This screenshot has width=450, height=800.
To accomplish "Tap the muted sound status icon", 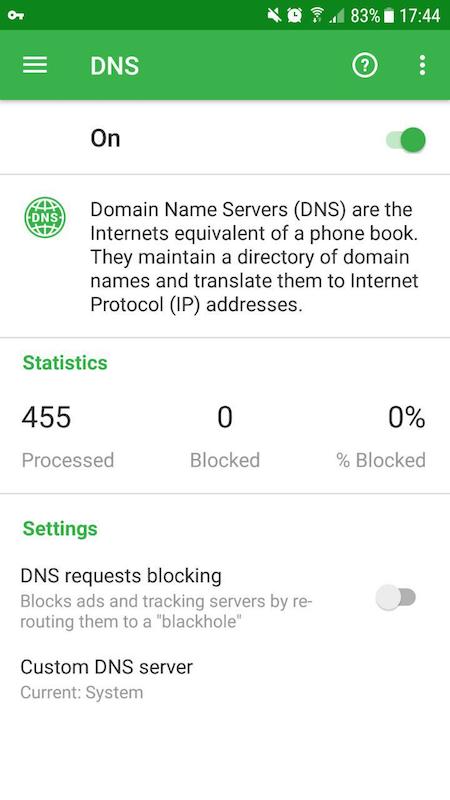I will click(274, 15).
